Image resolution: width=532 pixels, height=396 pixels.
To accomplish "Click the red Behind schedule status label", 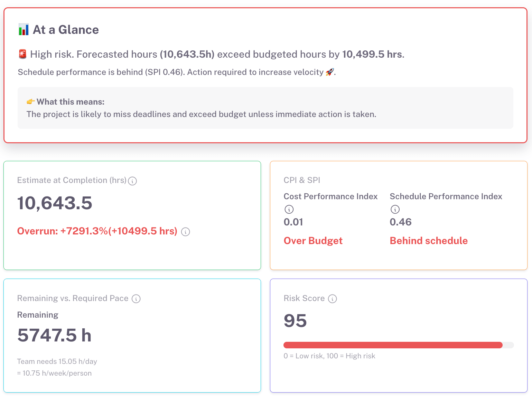I will (429, 241).
